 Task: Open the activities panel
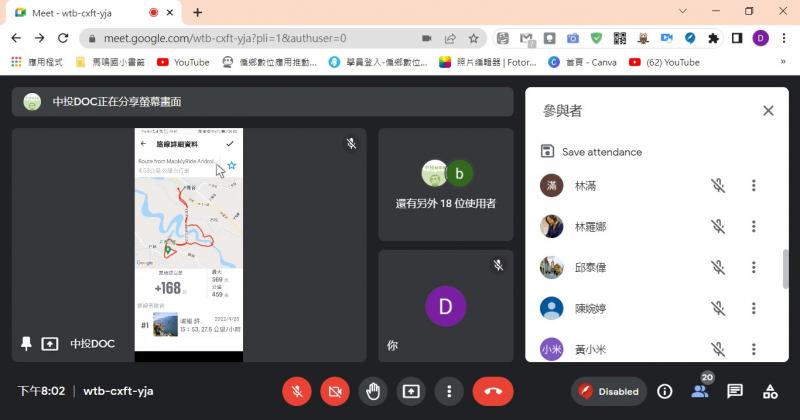pyautogui.click(x=770, y=391)
